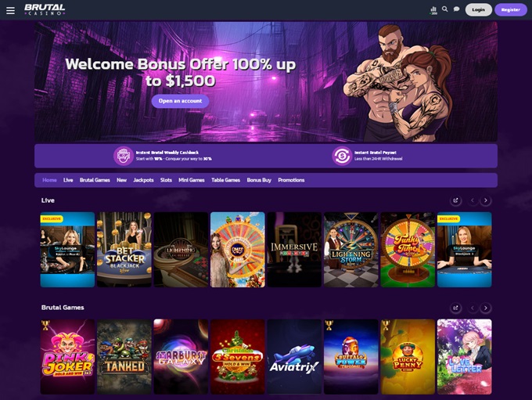Screen dimensions: 532x400
Task: Click the Login button
Action: point(478,10)
